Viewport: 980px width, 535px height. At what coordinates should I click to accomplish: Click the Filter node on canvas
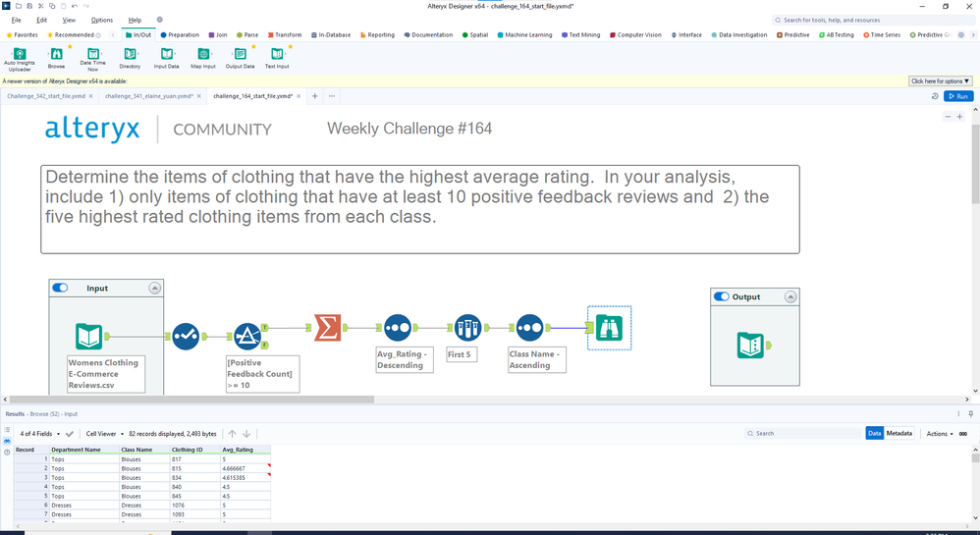(247, 337)
